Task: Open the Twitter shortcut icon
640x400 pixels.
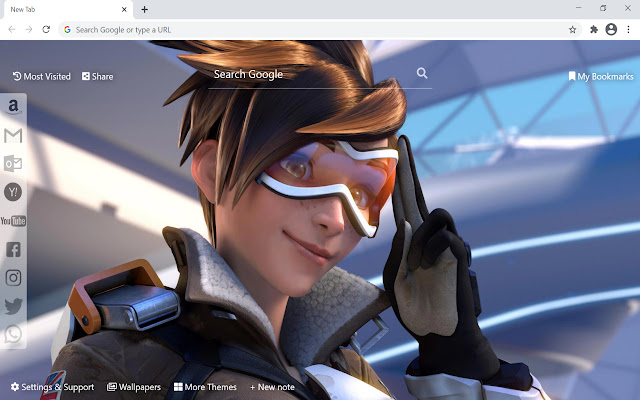Action: 13,306
